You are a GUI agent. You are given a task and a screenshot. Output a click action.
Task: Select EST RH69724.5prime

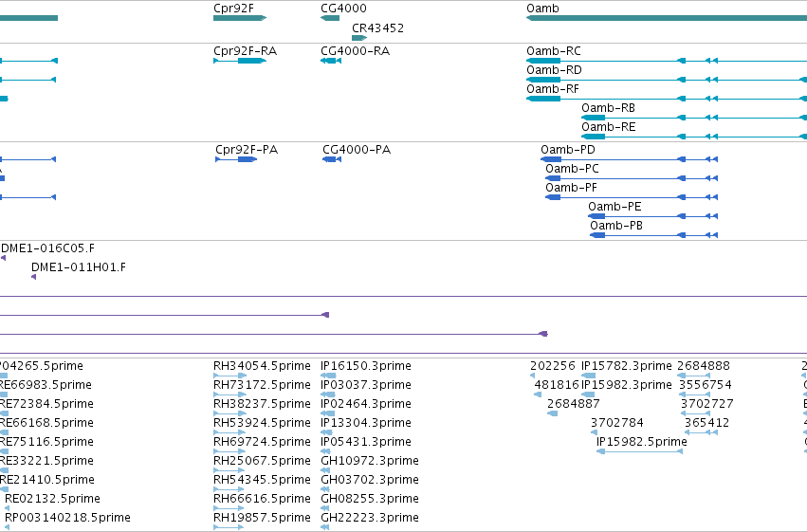click(x=262, y=442)
